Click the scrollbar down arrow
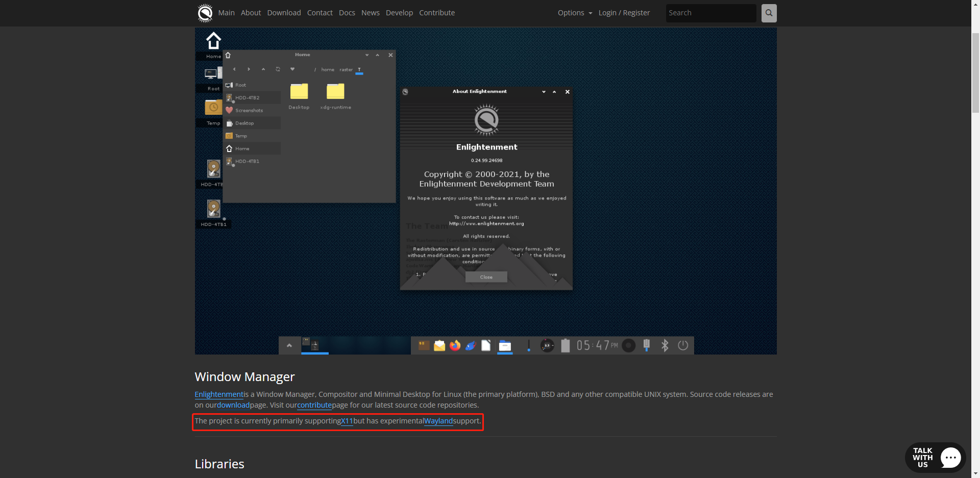980x478 pixels. point(975,474)
